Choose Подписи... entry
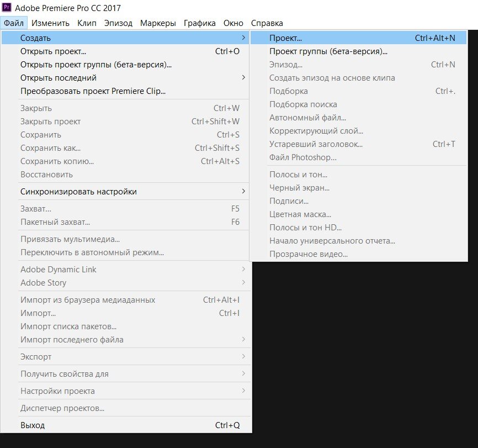Viewport: 478px width, 448px height. tap(359, 201)
